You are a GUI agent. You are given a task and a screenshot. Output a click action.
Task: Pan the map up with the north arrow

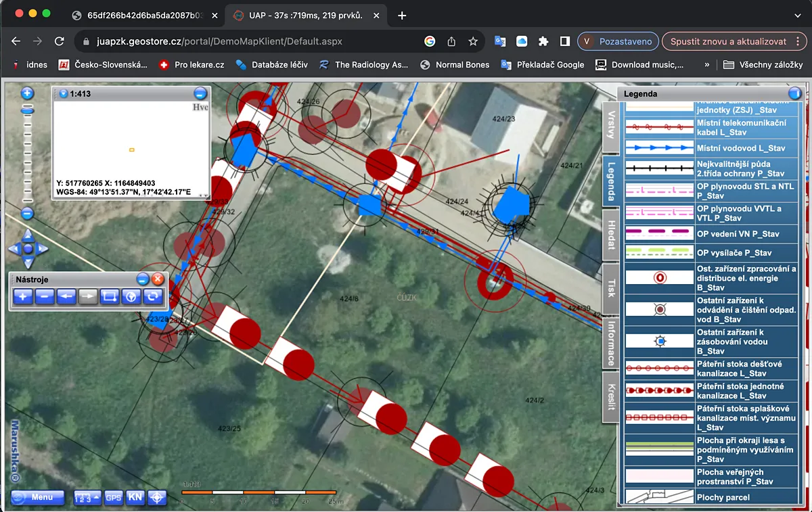pyautogui.click(x=28, y=235)
